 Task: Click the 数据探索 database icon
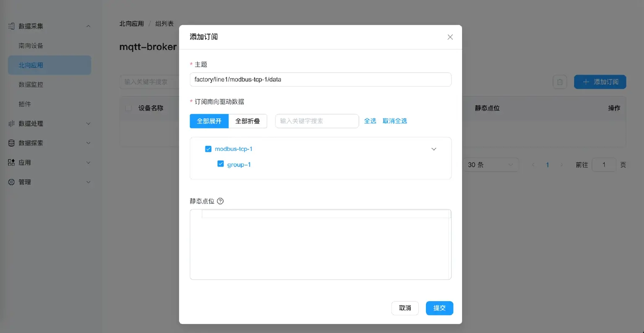click(x=11, y=143)
